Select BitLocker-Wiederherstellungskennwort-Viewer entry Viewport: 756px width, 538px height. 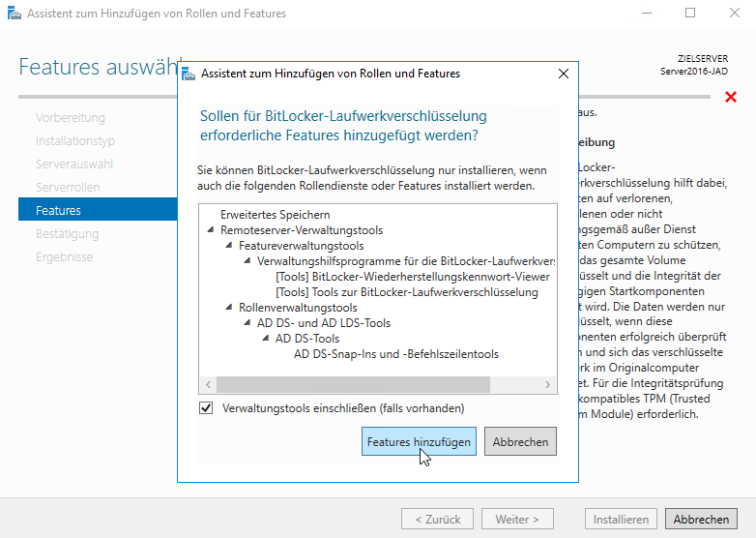click(x=413, y=277)
